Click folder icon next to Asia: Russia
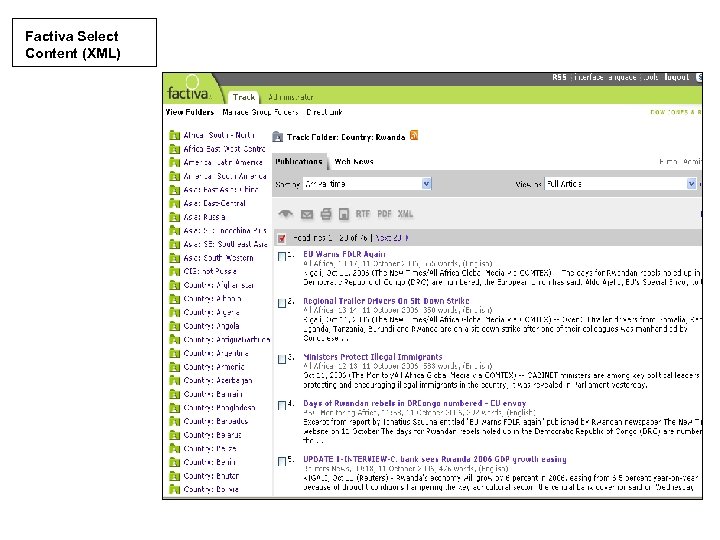The width and height of the screenshot is (720, 540). point(174,217)
